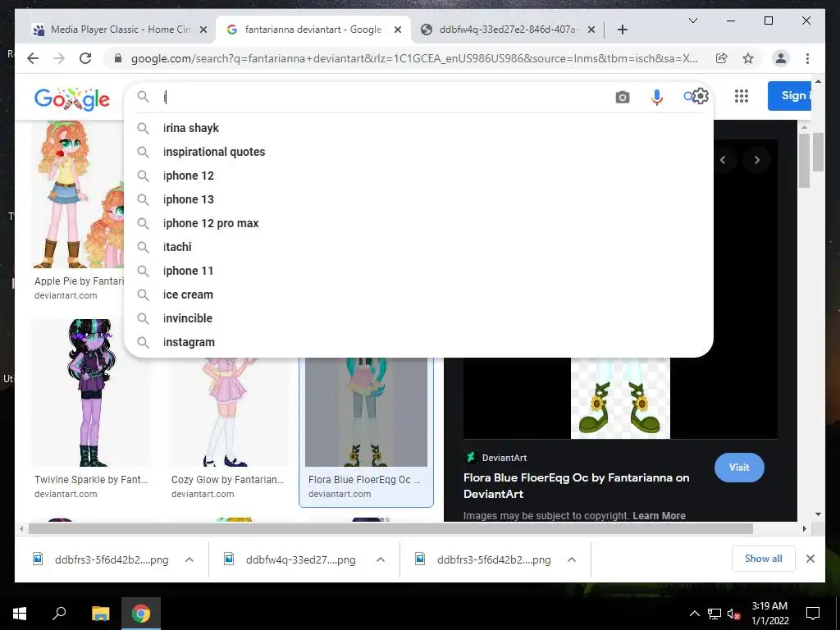Viewport: 840px width, 630px height.
Task: Open the Chrome profile avatar menu
Action: tap(781, 58)
